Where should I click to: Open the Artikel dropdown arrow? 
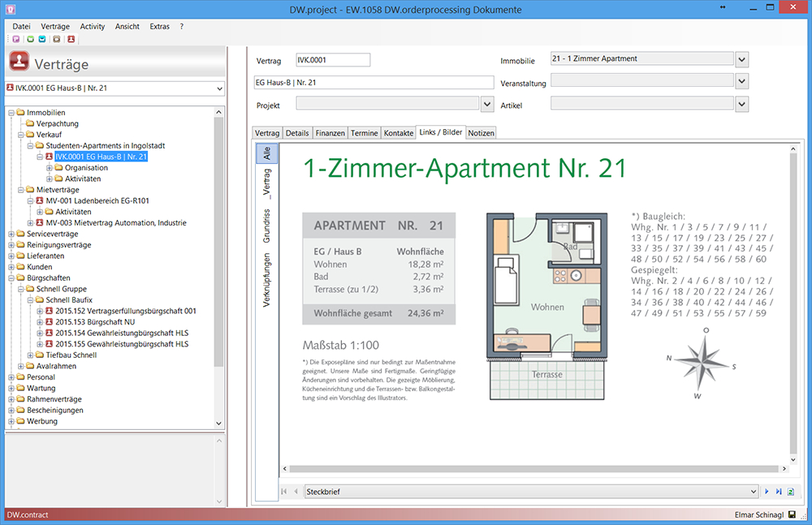coord(741,105)
